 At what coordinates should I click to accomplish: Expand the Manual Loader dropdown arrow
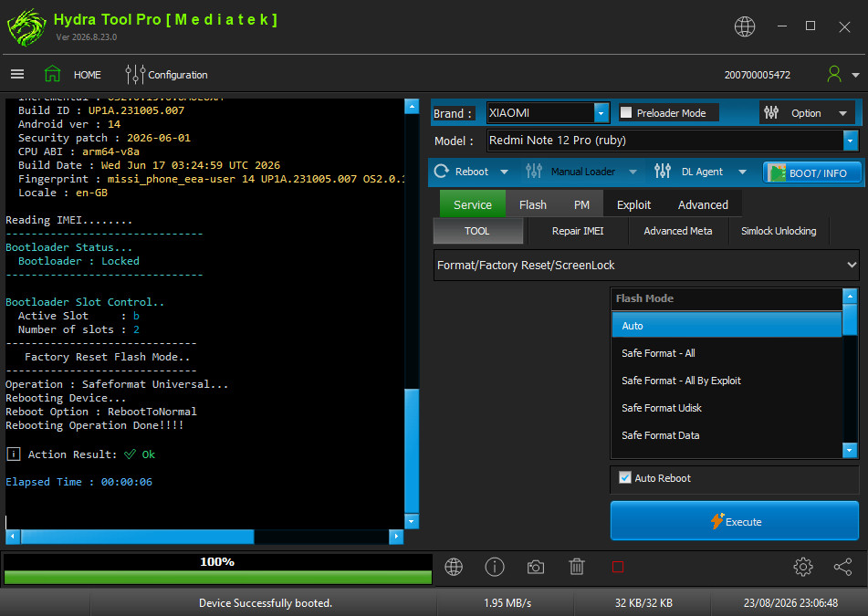[633, 172]
